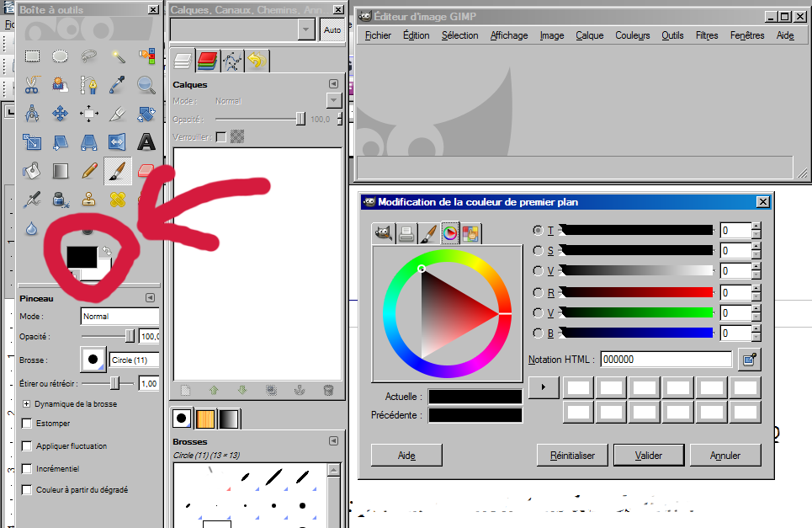
Task: Select the Color Picker eyedropper tool
Action: click(x=118, y=84)
